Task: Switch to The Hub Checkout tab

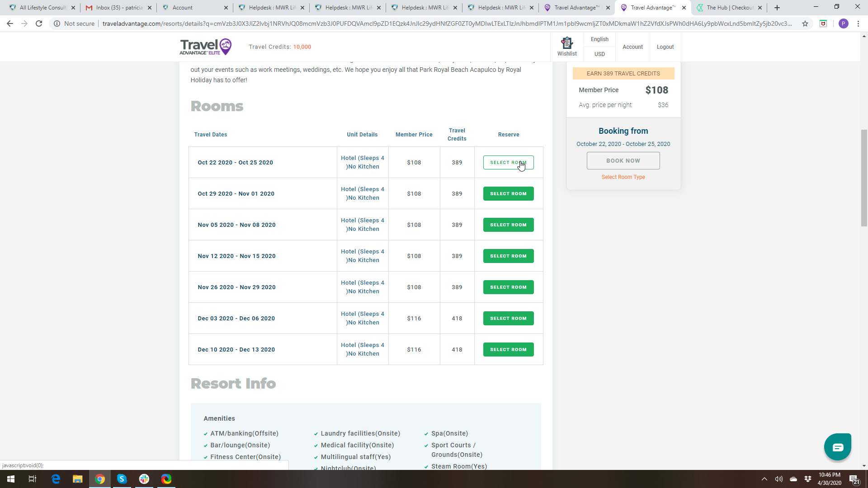Action: pos(729,8)
